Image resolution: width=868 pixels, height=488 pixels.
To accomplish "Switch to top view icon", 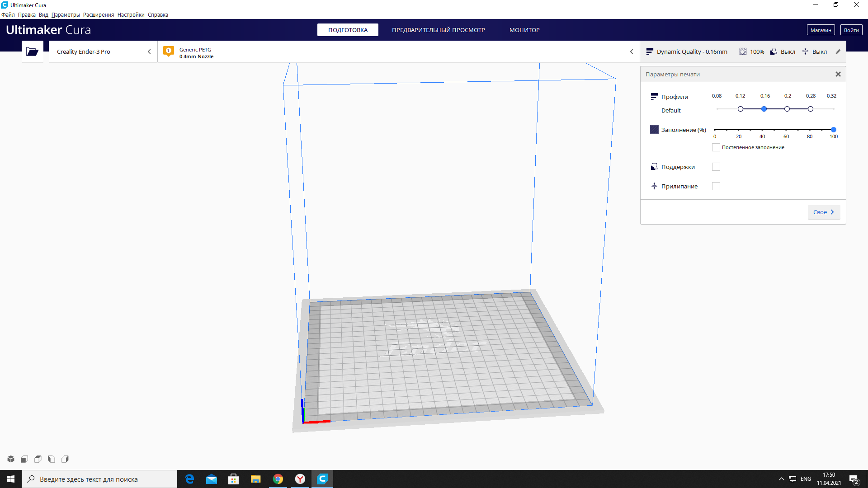I will click(x=38, y=459).
